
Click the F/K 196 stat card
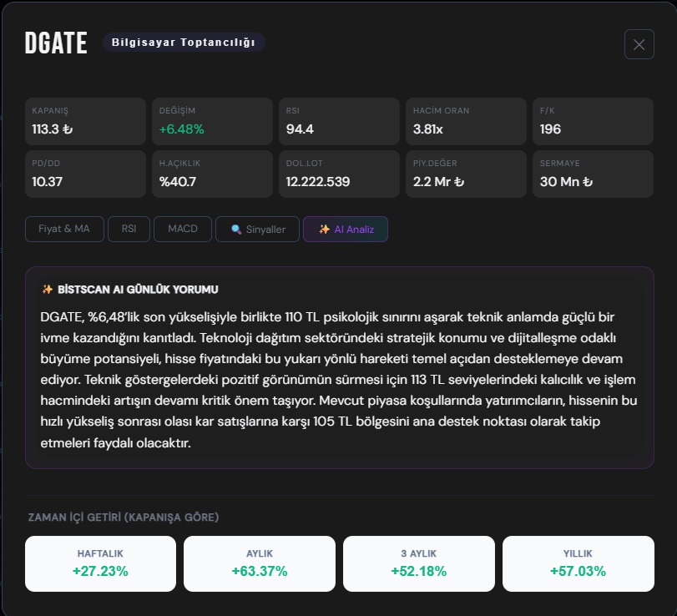coord(593,121)
